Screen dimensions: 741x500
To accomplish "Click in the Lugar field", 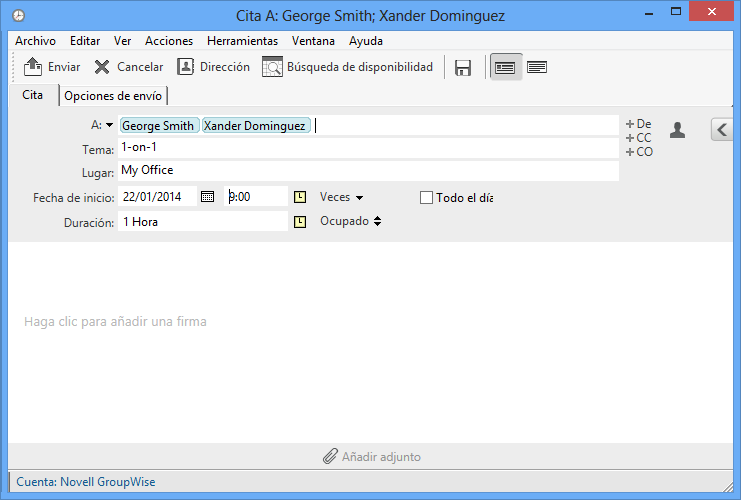I will coord(368,171).
